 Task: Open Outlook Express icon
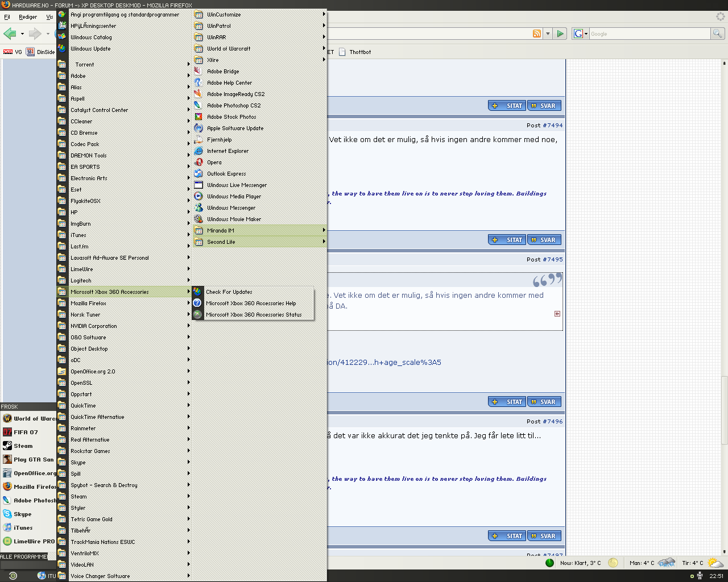198,174
